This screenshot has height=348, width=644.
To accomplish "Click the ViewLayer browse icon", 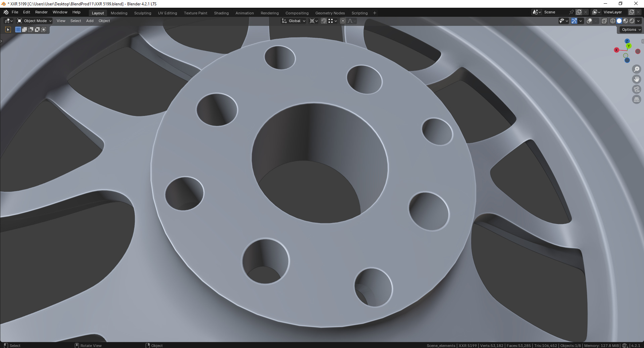I will click(596, 12).
